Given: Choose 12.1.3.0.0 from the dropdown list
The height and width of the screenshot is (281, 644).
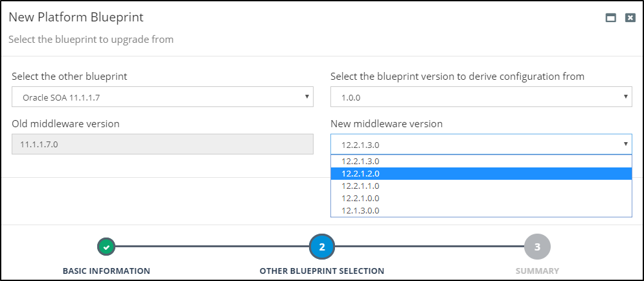Looking at the screenshot, I should click(x=360, y=210).
